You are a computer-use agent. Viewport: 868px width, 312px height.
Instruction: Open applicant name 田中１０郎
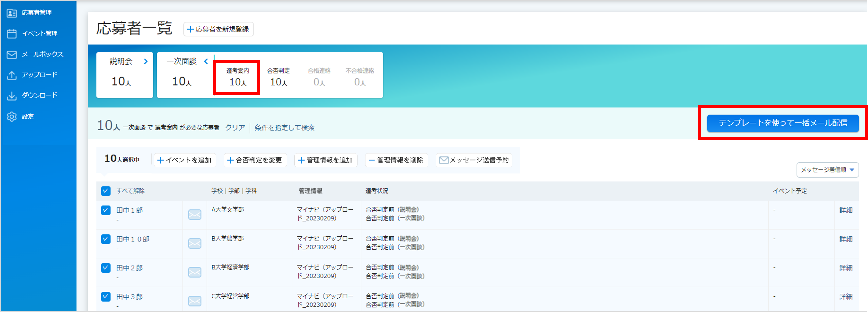pos(133,239)
